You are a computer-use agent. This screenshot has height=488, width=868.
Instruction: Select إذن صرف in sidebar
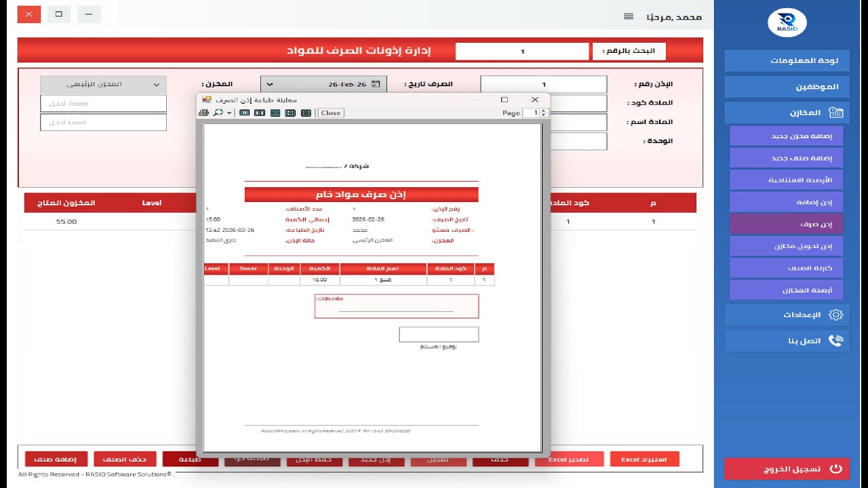point(787,224)
